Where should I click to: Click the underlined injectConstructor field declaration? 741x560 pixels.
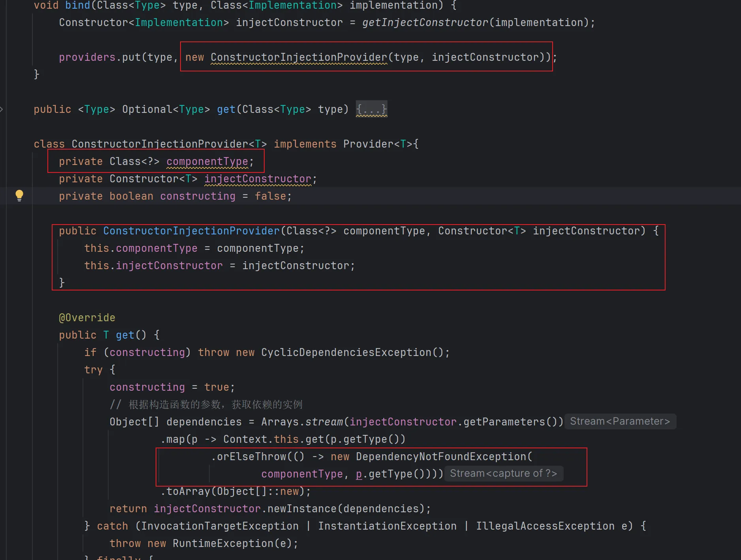coord(258,179)
